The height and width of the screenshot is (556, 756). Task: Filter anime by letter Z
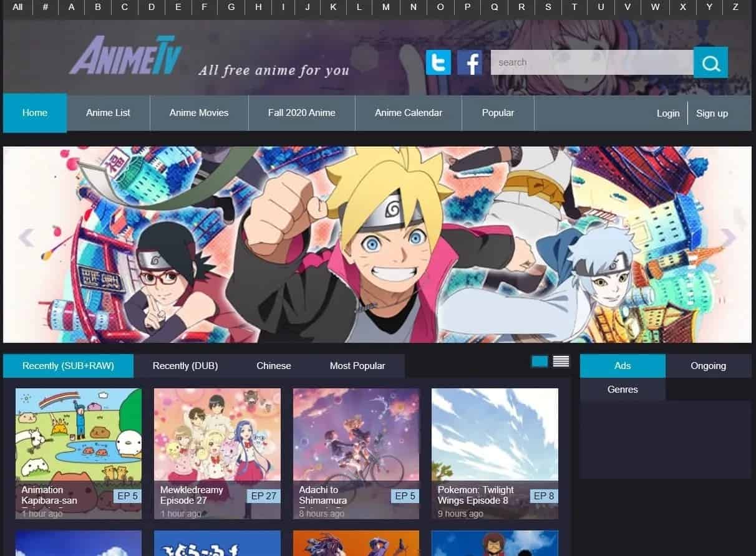[735, 7]
